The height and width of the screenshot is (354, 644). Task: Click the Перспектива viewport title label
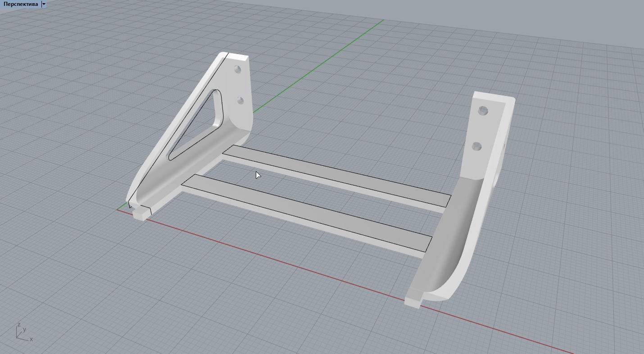click(x=21, y=4)
